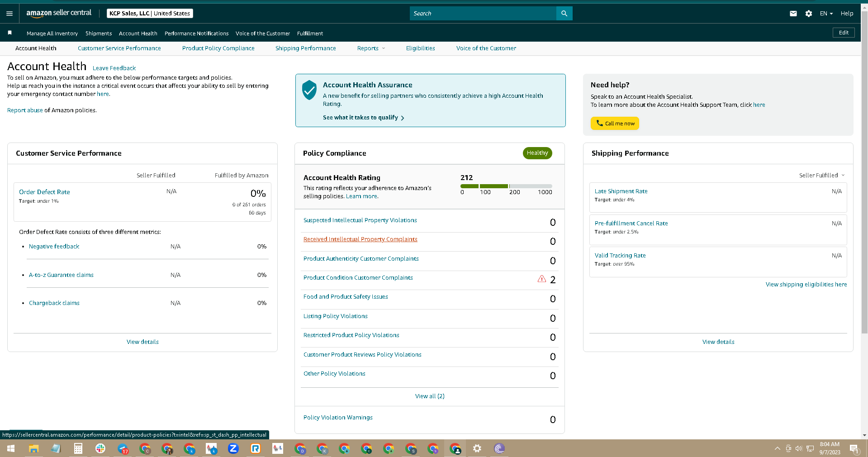
Task: Open KCP Sales, LLC account switcher
Action: [150, 14]
